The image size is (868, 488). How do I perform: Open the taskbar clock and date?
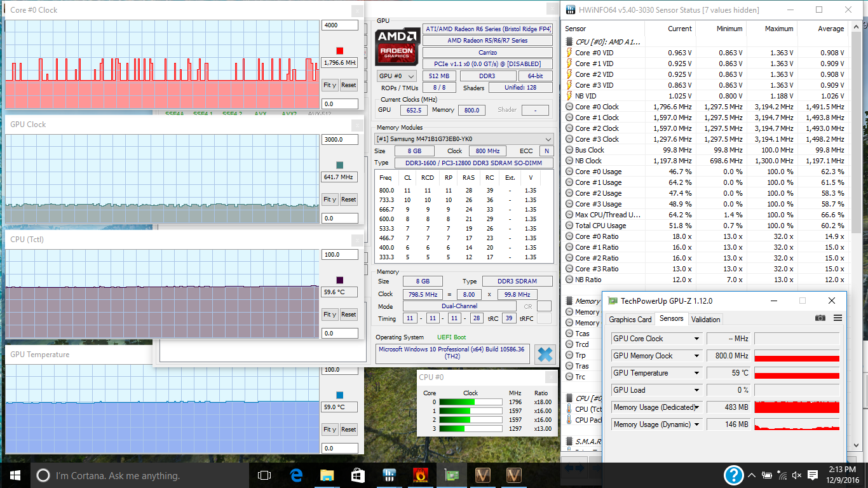point(843,475)
